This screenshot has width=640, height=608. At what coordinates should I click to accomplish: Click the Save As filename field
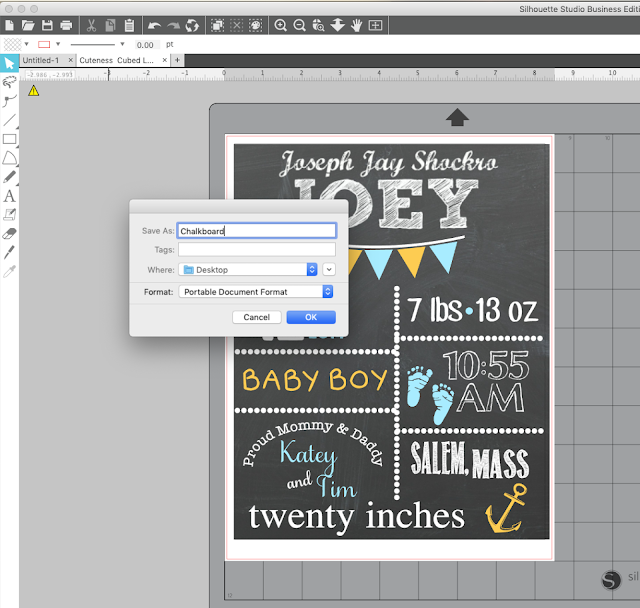tap(257, 231)
